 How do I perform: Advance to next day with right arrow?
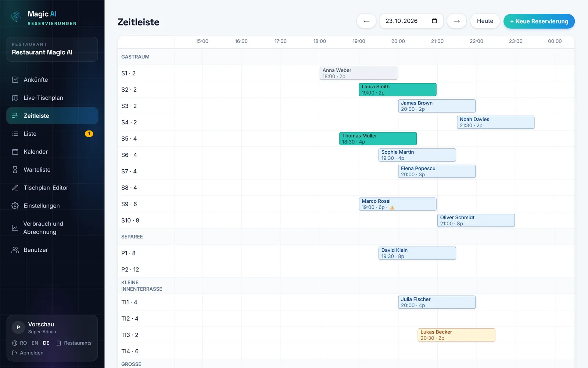click(x=457, y=21)
